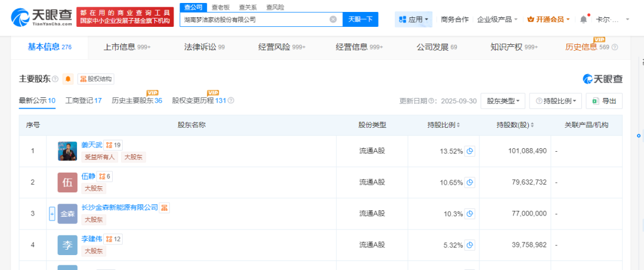644x270 pixels.
Task: Open the 开通会员 membership dropdown
Action: (x=548, y=19)
